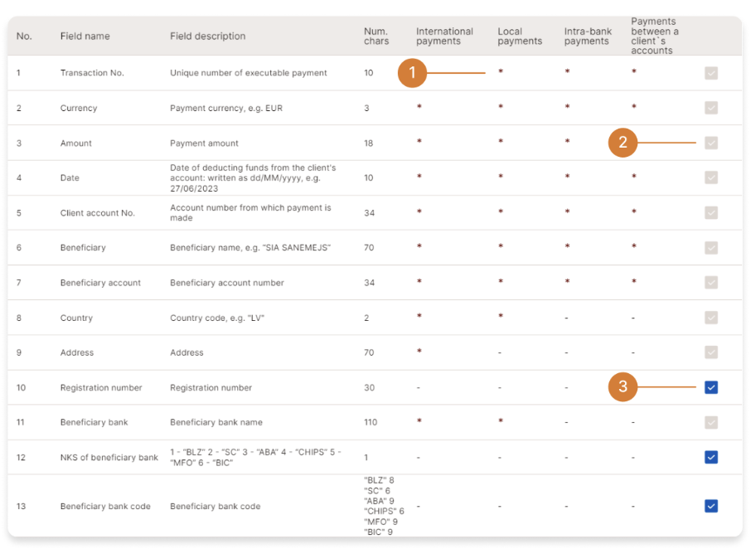Uncheck the NKS of beneficiary bank checkbox
The image size is (756, 549).
710,457
